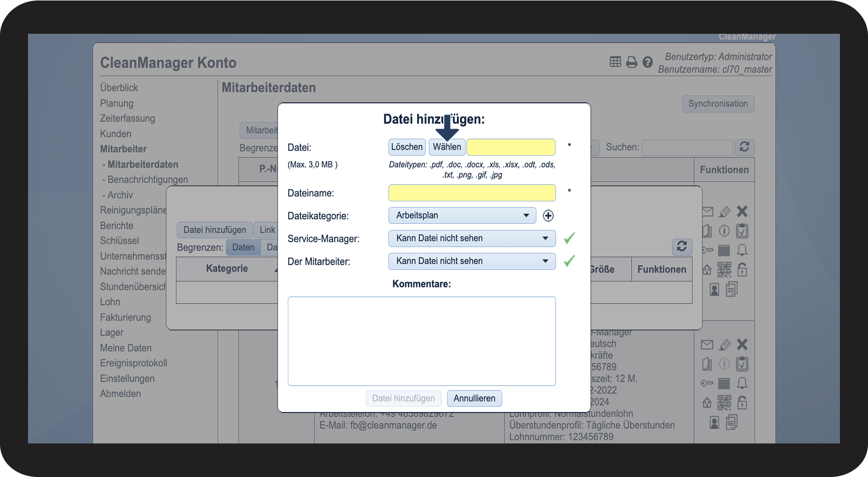
Task: Click Annullieren to cancel the dialog
Action: point(474,398)
